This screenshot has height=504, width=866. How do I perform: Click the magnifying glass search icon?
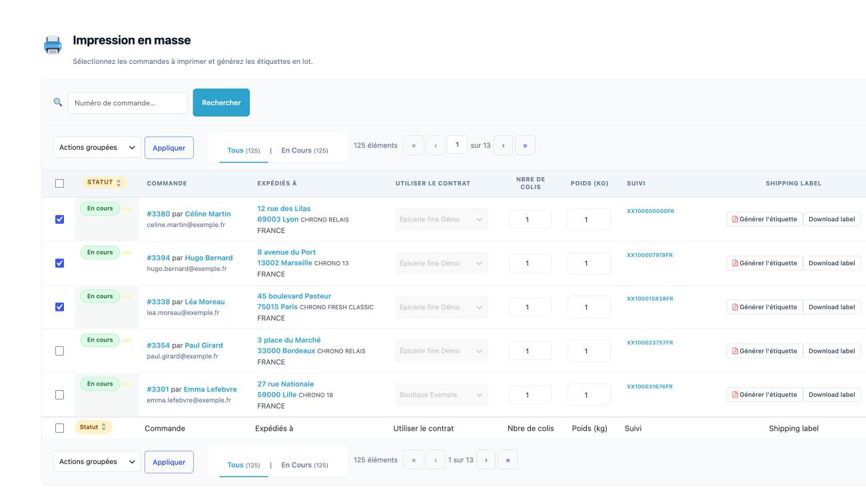[58, 103]
